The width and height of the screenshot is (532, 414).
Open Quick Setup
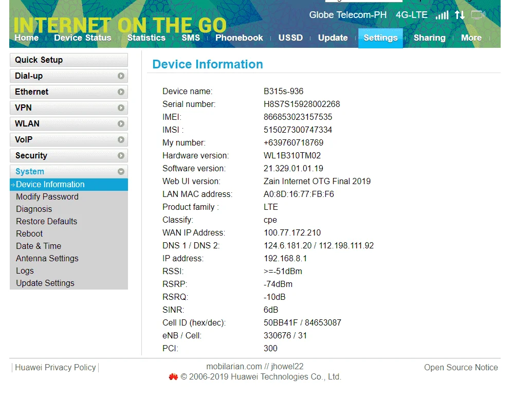click(x=69, y=60)
